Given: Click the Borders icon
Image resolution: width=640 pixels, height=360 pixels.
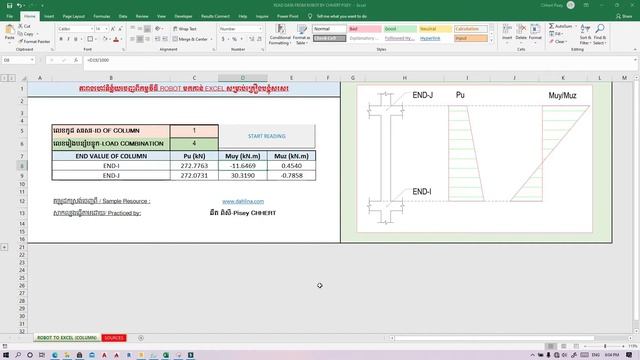Looking at the screenshot, I should 90,39.
